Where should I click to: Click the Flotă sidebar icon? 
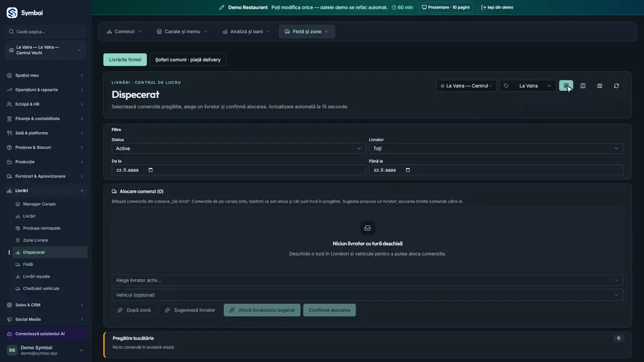18,264
